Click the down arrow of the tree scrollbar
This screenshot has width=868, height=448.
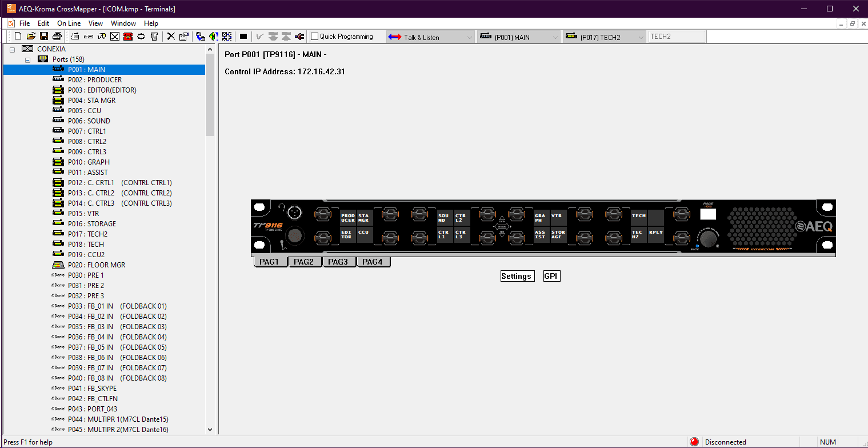click(210, 430)
